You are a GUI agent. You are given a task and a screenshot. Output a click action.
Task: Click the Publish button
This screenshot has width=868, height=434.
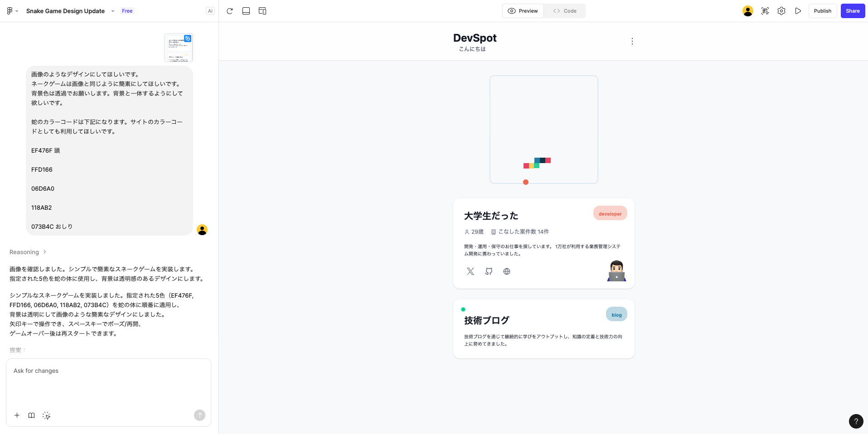pyautogui.click(x=823, y=11)
